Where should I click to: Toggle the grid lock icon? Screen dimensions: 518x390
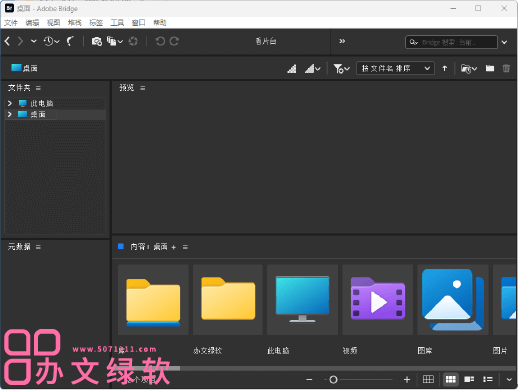pos(428,379)
